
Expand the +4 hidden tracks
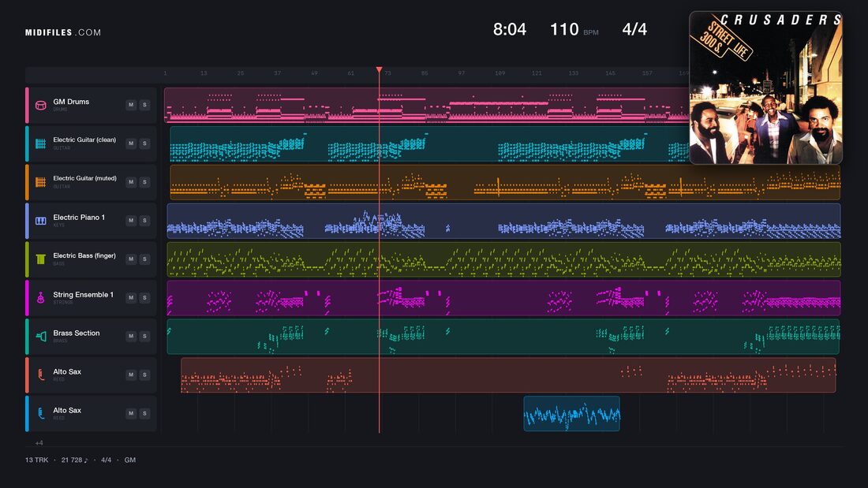39,442
